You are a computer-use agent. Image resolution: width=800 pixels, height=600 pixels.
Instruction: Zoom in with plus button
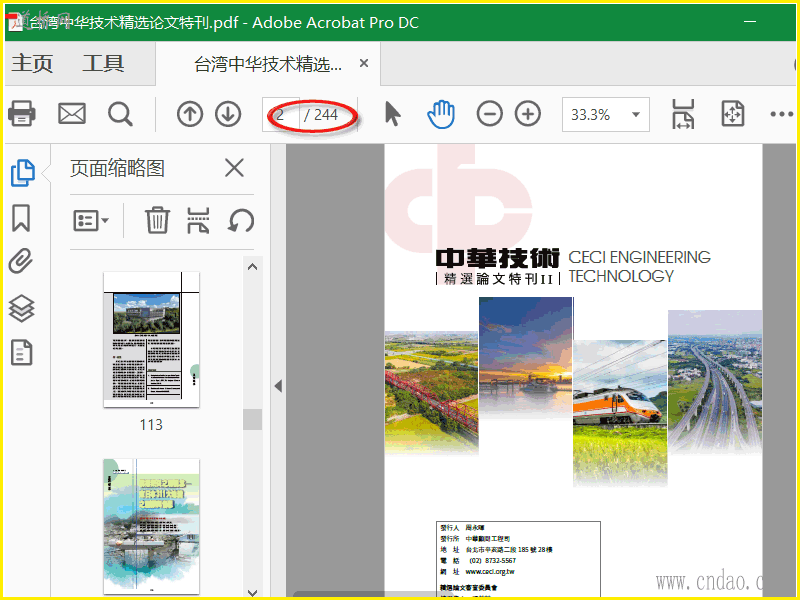point(528,114)
